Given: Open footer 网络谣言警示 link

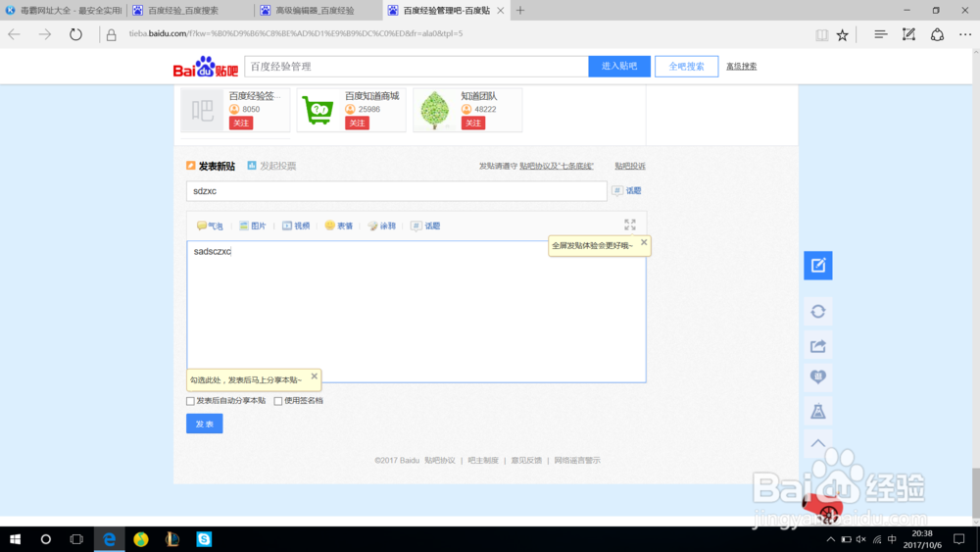Looking at the screenshot, I should [577, 461].
